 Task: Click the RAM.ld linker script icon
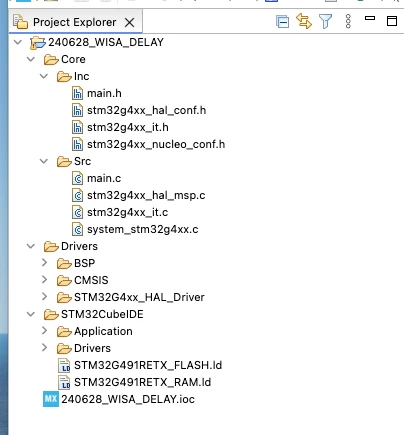click(x=64, y=382)
